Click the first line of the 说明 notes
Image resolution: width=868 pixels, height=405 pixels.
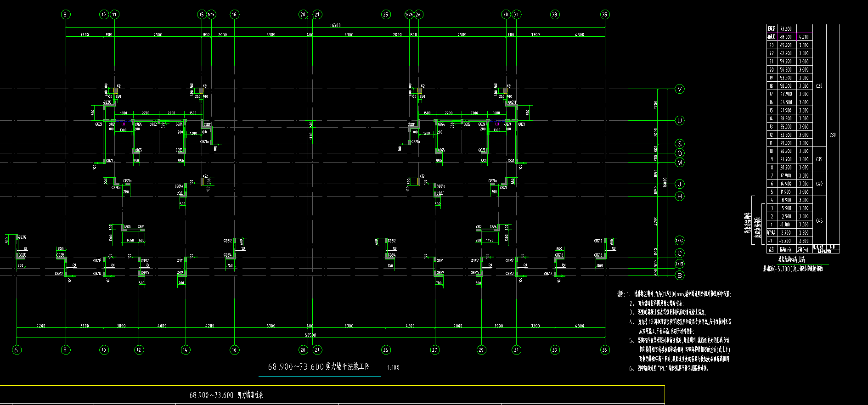[x=674, y=294]
